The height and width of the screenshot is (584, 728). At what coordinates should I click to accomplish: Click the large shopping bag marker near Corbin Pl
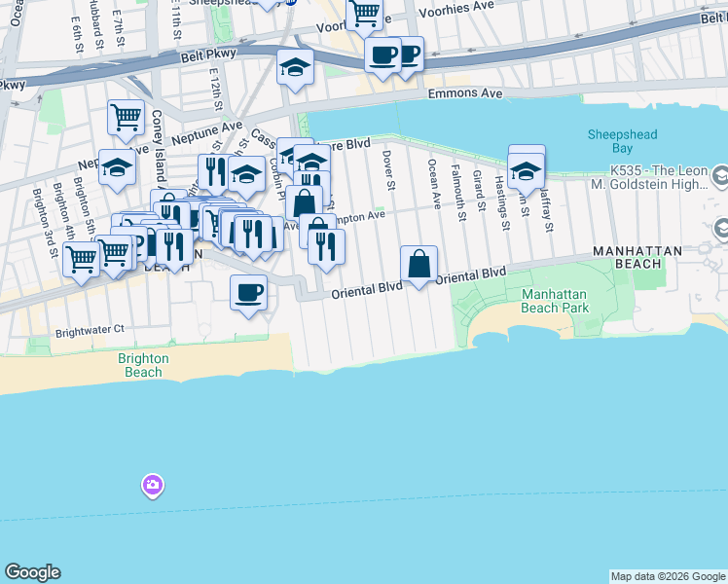[x=304, y=205]
